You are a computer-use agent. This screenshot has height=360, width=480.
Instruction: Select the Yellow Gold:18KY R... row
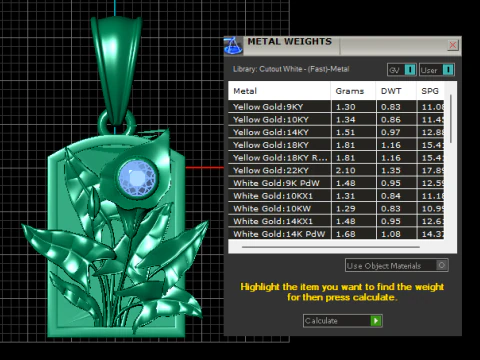(x=336, y=157)
